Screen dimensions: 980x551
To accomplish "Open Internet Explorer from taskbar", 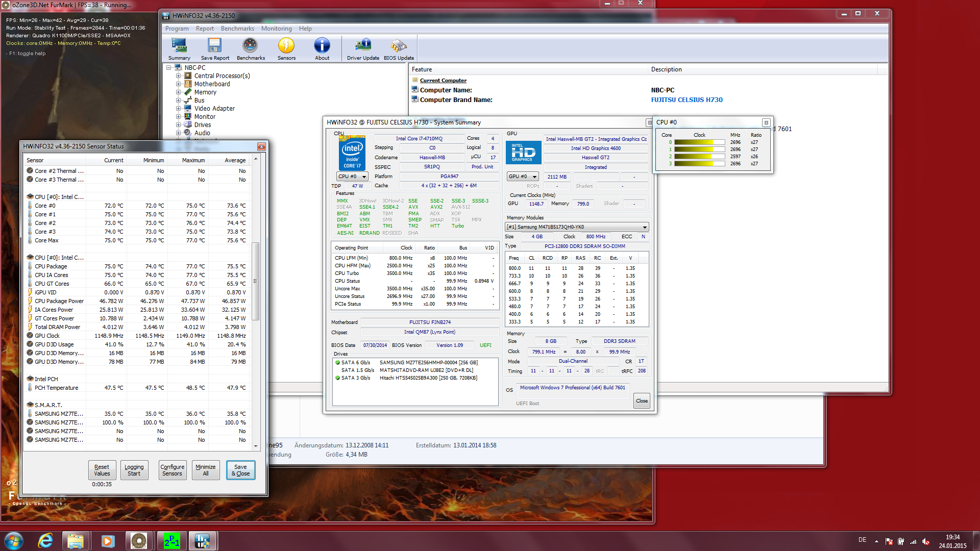I will pyautogui.click(x=45, y=540).
